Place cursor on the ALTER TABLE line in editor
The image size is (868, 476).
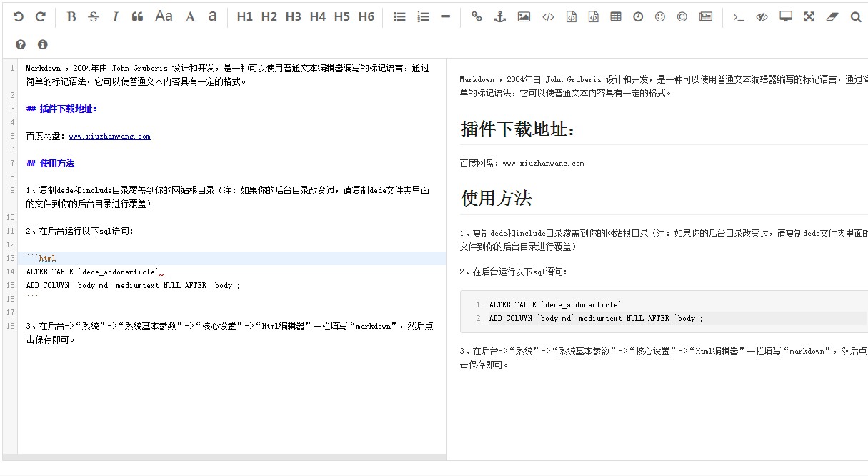(93, 272)
